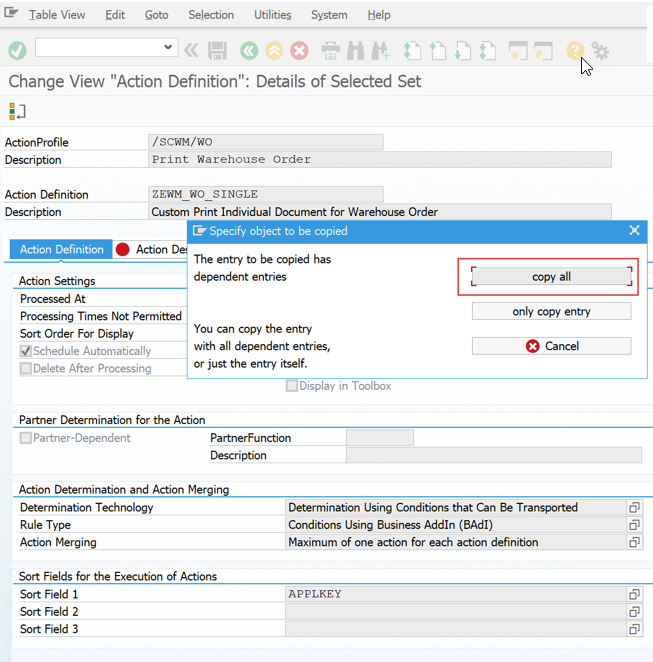Click the Print icon in the toolbar
This screenshot has height=662, width=653.
[x=331, y=51]
